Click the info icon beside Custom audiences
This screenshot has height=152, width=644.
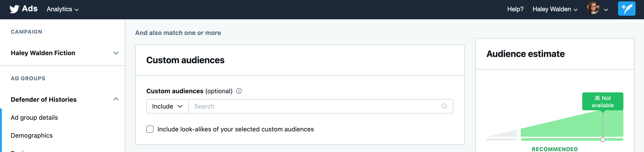tap(239, 91)
